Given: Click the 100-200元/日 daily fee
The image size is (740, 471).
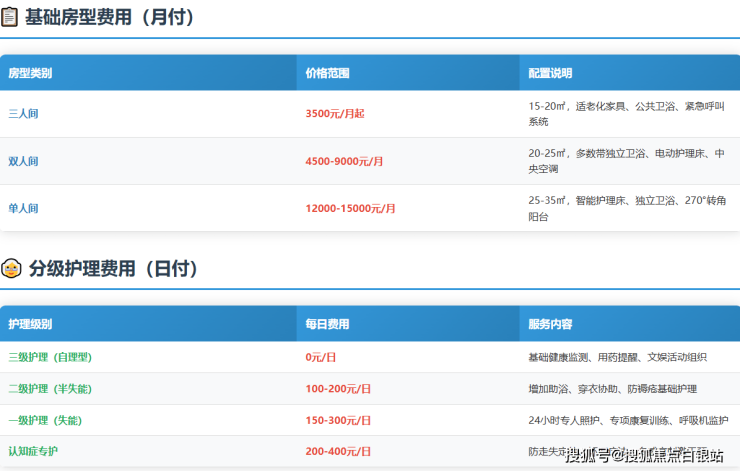Looking at the screenshot, I should (338, 389).
